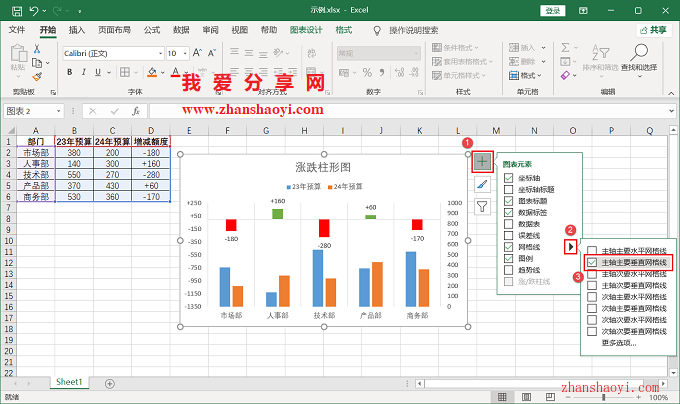Toggle Bold formatting
This screenshot has width=680, height=404.
click(x=69, y=72)
